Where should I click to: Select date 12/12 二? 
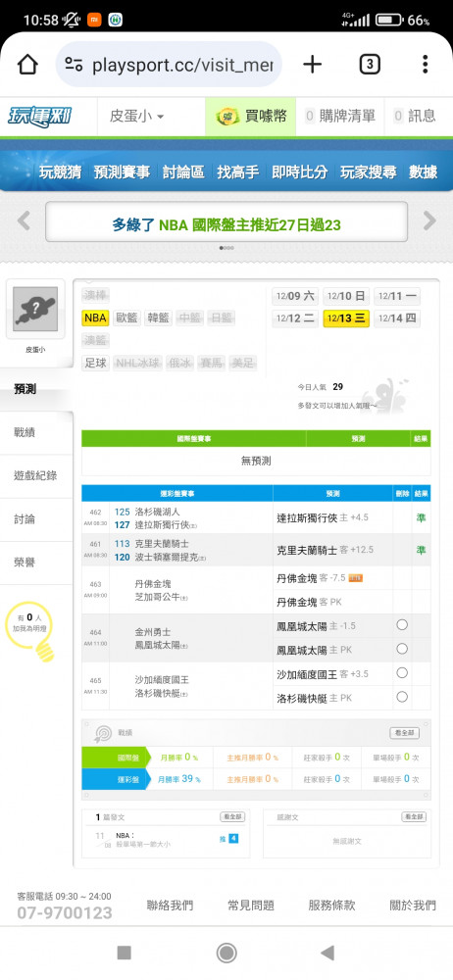(295, 318)
